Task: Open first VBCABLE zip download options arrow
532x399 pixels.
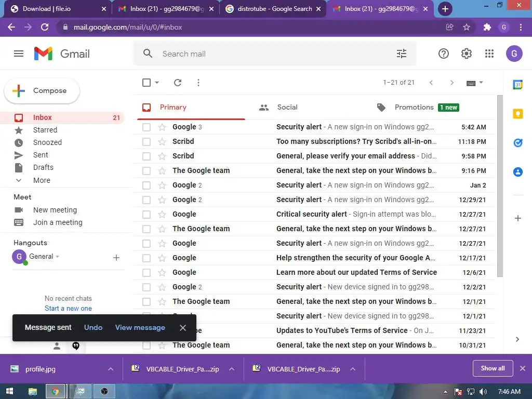Action: point(232,369)
